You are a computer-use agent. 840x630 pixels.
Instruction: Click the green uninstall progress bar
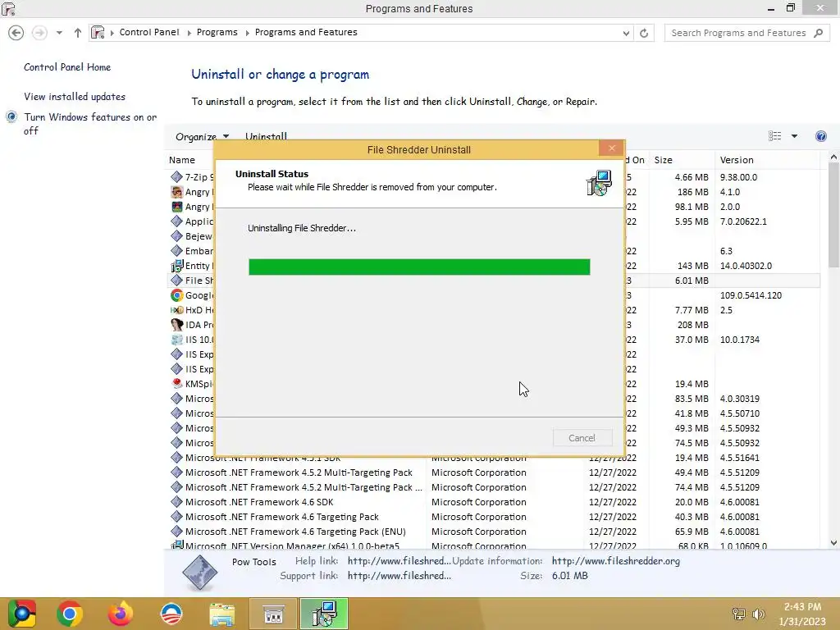(x=419, y=267)
